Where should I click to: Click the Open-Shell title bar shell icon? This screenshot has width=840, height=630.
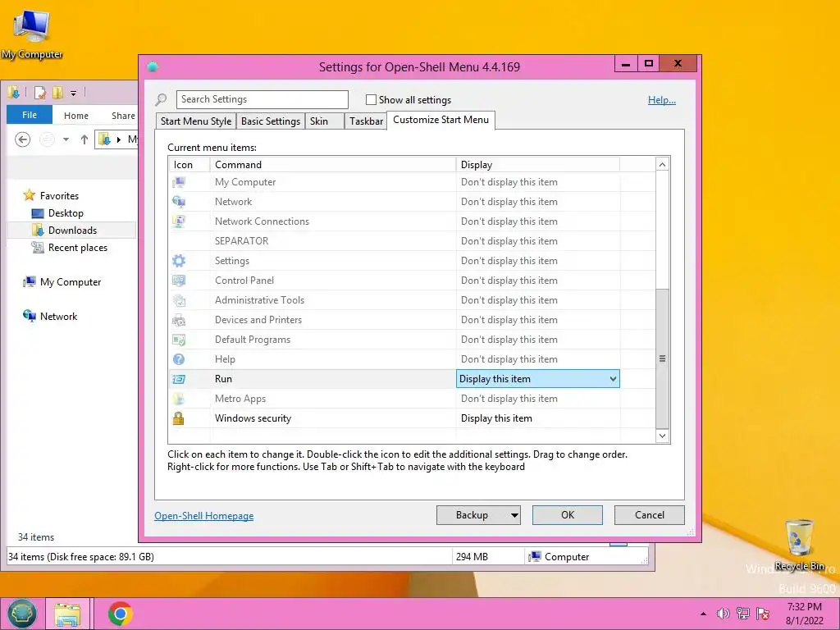(x=153, y=67)
